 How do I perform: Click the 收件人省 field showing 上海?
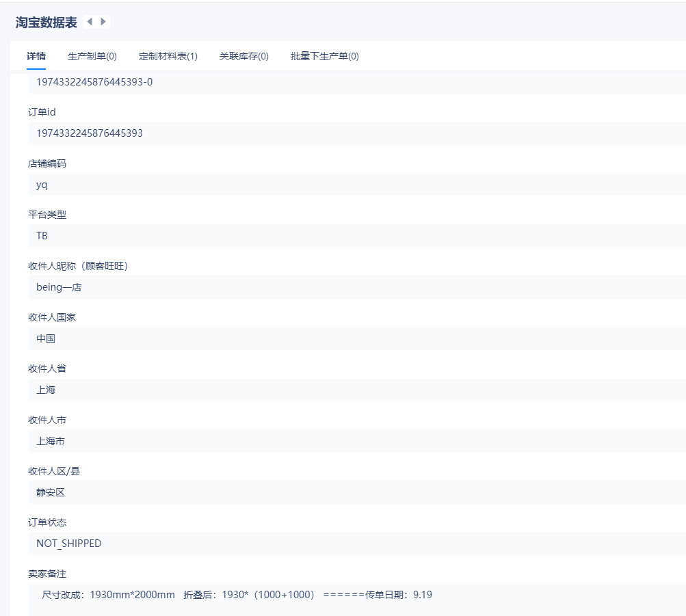pos(356,390)
